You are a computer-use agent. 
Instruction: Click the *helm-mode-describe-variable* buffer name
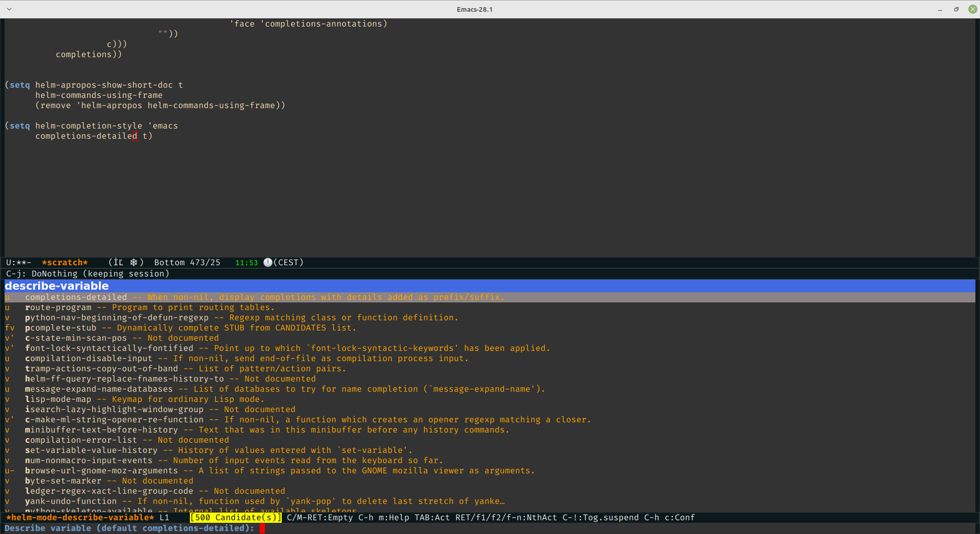(x=79, y=517)
